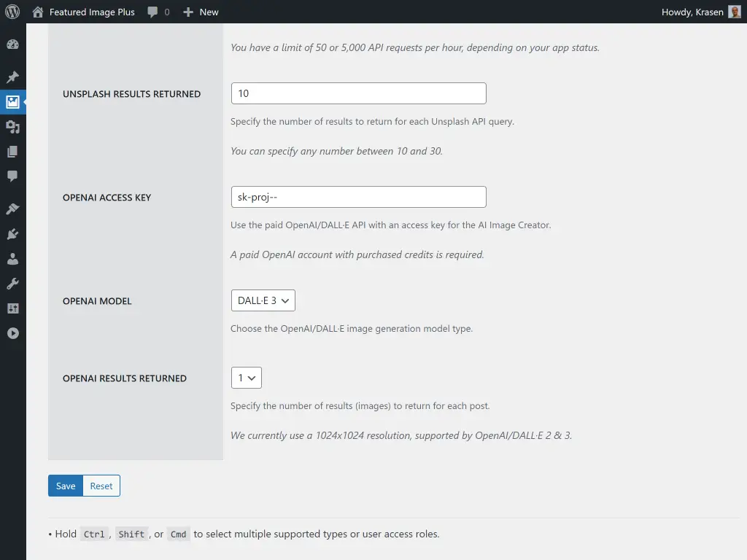Screen dimensions: 747x560
Task: Click 'A paid OpenAI account' note text
Action: pos(357,254)
